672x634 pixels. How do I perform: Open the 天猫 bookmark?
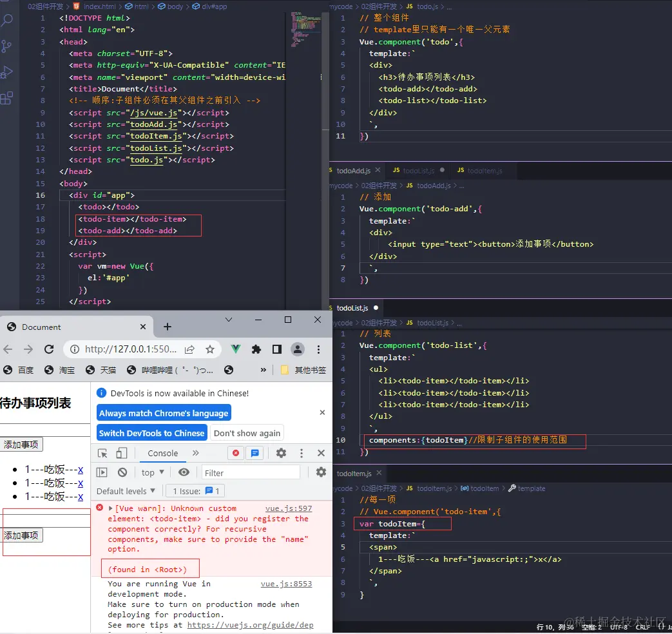[101, 370]
